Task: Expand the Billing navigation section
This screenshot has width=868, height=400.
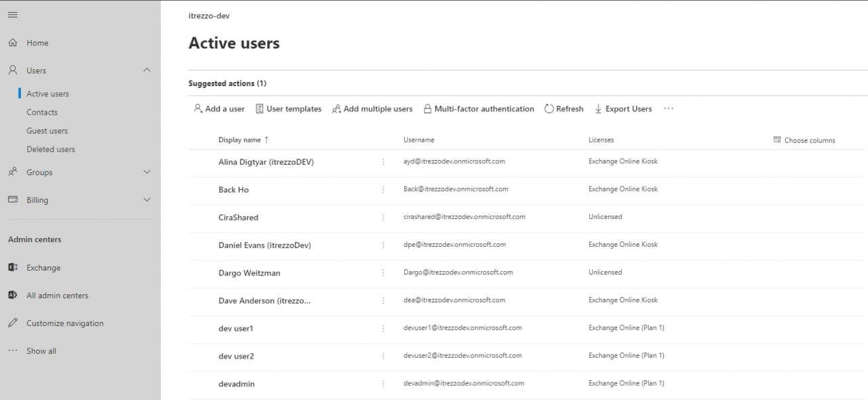Action: coord(146,200)
